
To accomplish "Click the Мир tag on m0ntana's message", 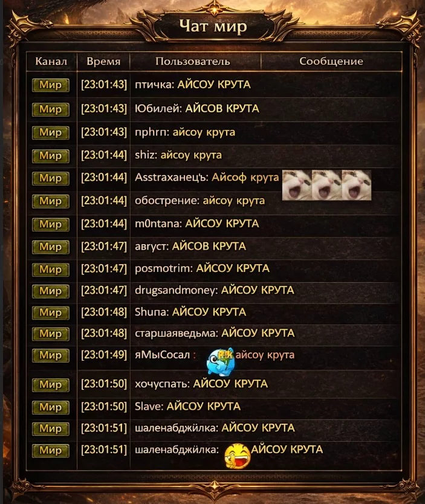I will [50, 224].
